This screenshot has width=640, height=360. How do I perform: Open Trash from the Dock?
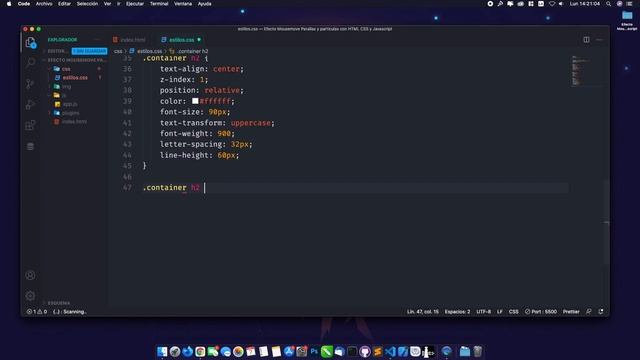point(478,351)
